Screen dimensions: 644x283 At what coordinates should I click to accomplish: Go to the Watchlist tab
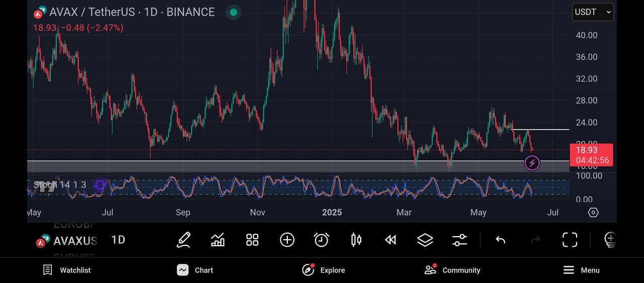67,270
